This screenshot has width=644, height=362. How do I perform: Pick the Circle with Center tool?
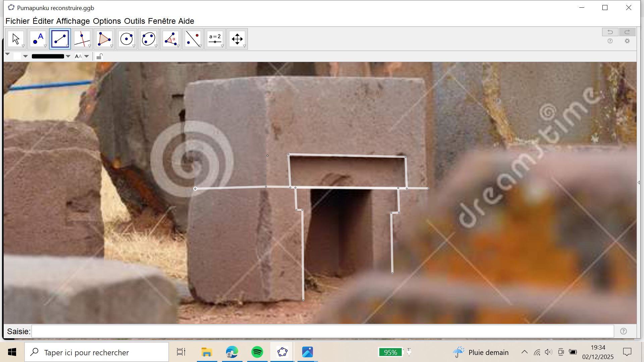click(126, 39)
